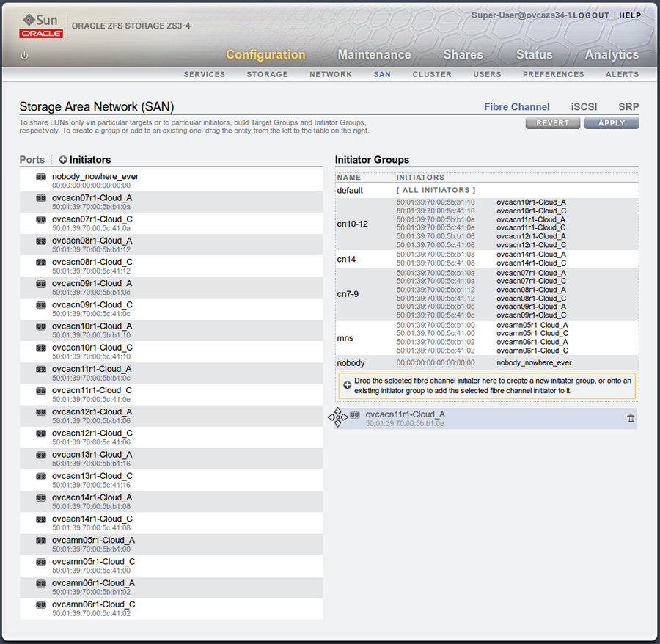Viewport: 660px width, 644px height.
Task: Open HELP from the top-right corner
Action: [x=630, y=15]
